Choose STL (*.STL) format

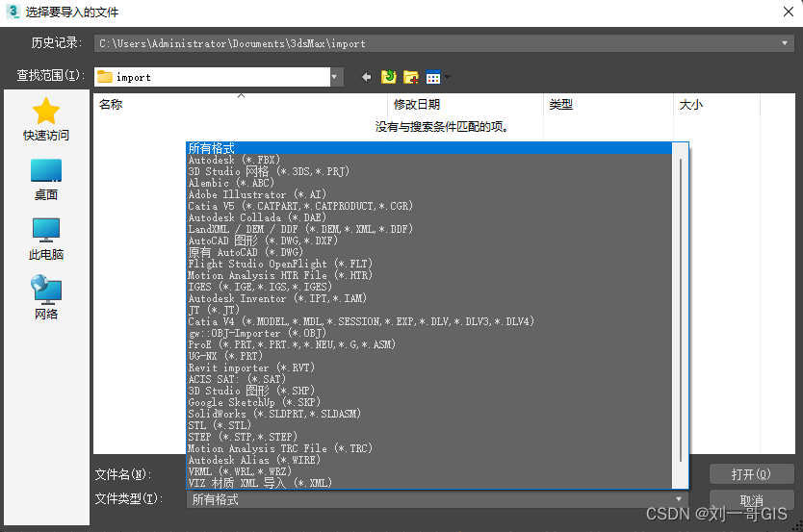tap(429, 425)
